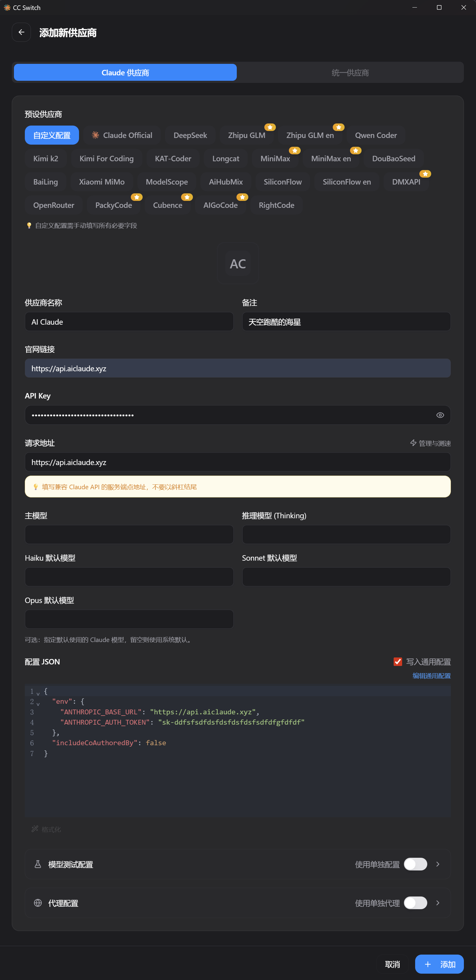Expand the 代理配置 section chevron
This screenshot has width=476, height=980.
pyautogui.click(x=438, y=903)
